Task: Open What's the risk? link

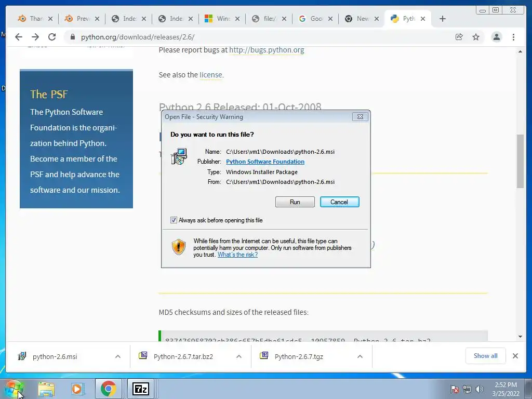Action: click(x=237, y=255)
